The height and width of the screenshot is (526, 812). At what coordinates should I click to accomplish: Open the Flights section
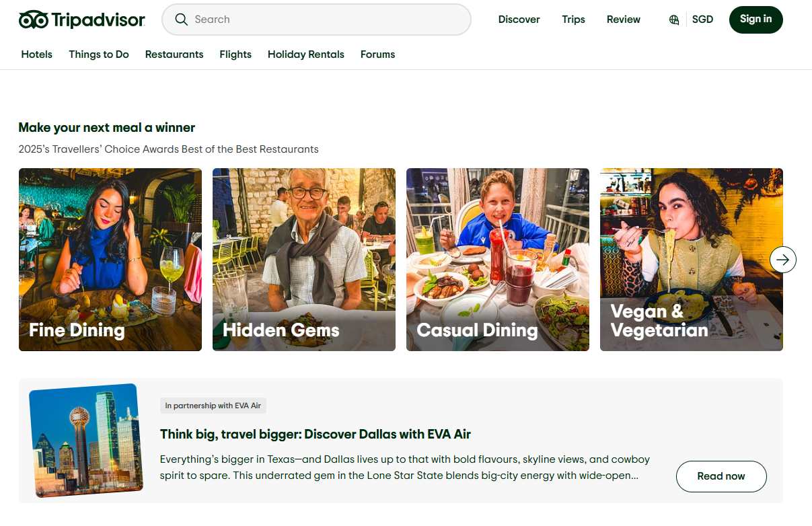(235, 54)
